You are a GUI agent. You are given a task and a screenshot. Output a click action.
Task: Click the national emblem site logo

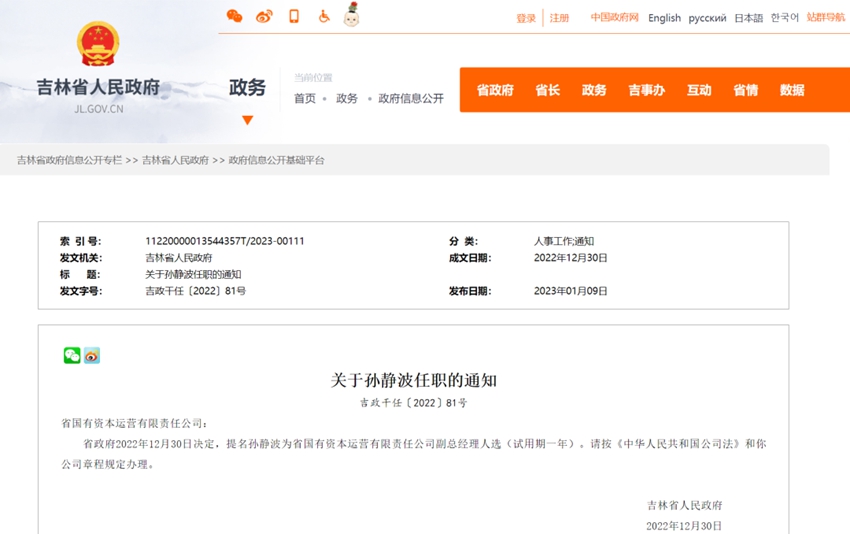coord(98,45)
